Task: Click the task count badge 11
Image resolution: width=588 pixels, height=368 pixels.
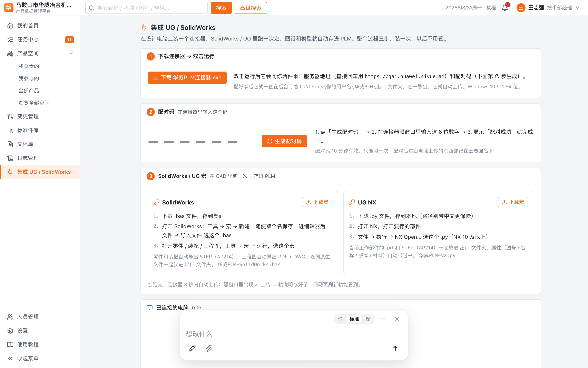Action: (x=69, y=39)
